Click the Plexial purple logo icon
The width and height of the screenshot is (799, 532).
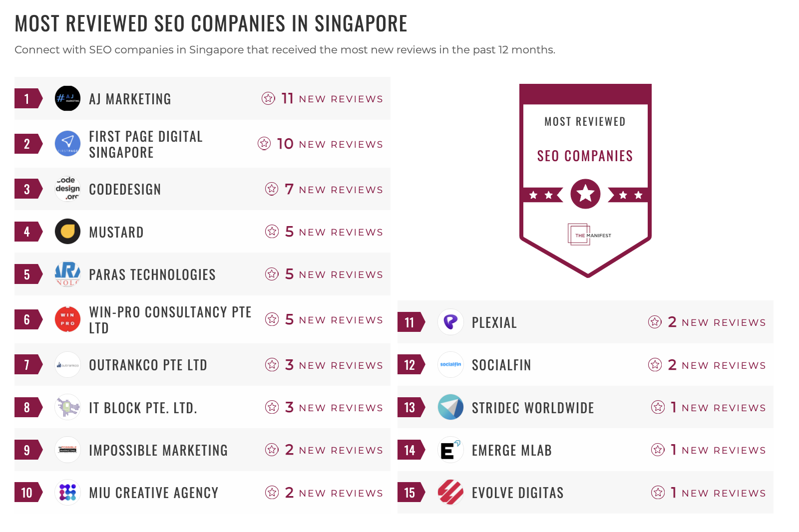point(450,322)
